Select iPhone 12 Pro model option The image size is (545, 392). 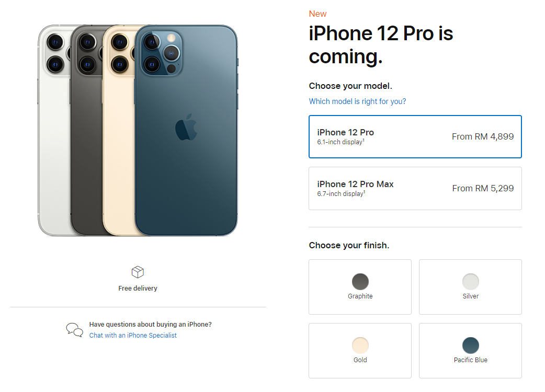pos(415,136)
